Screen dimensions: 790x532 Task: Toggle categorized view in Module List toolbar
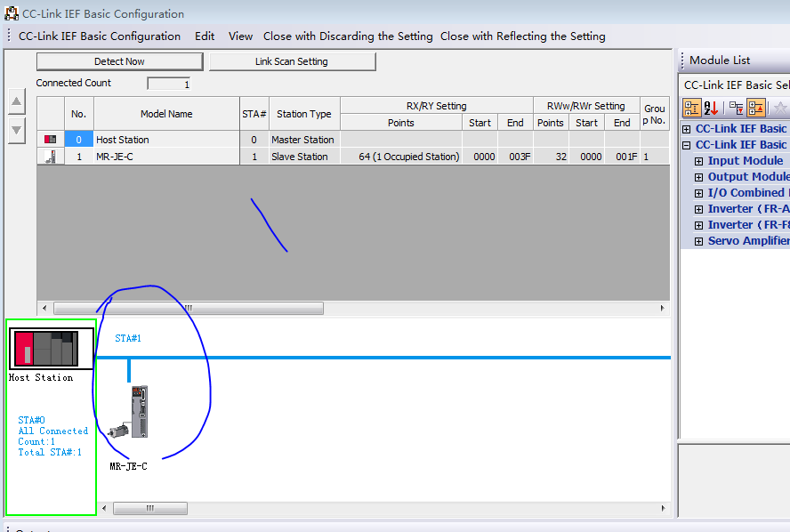(x=692, y=108)
